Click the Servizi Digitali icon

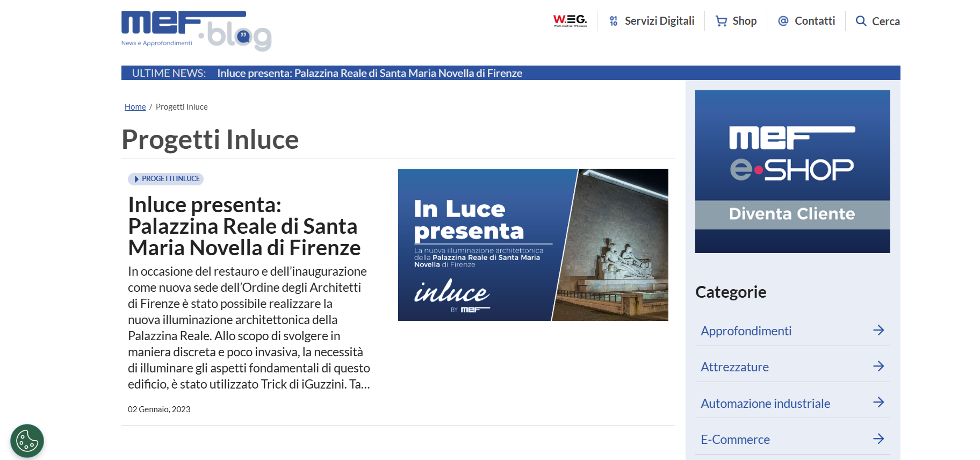pyautogui.click(x=614, y=21)
